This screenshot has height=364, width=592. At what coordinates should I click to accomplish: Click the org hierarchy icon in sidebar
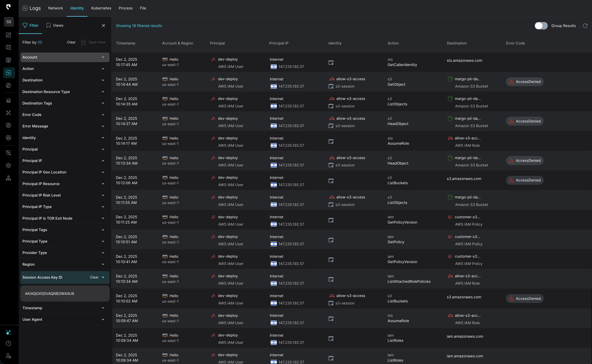8,178
